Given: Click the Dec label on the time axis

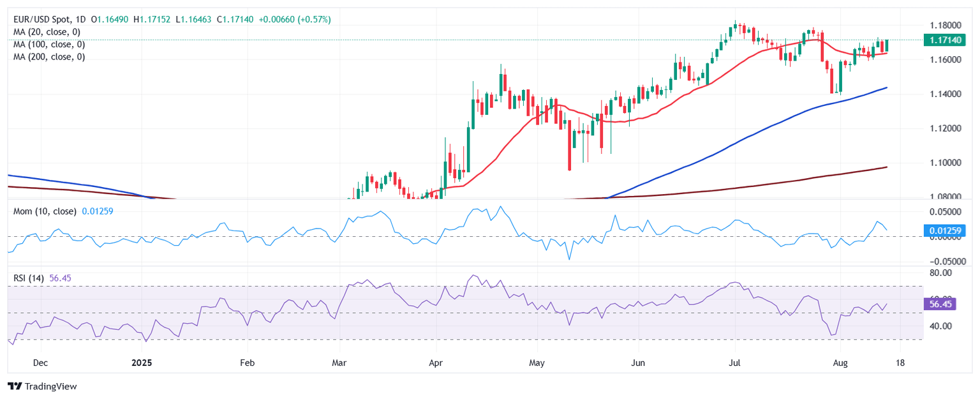Looking at the screenshot, I should coord(40,362).
